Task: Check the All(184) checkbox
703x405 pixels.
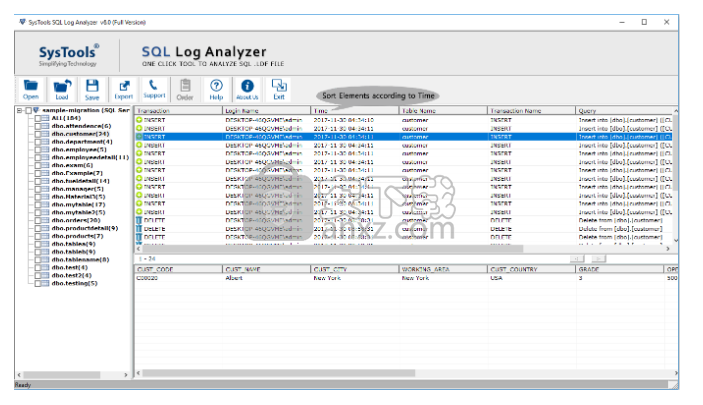Action: point(38,118)
